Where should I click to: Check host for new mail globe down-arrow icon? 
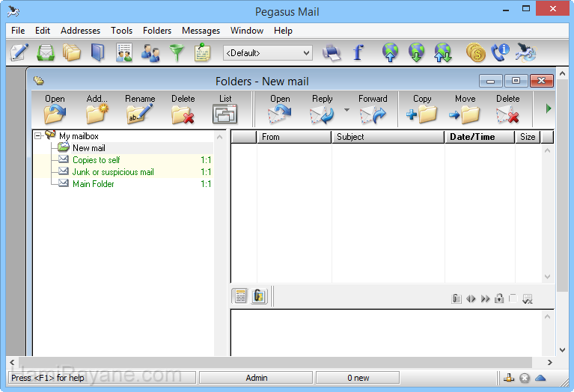pyautogui.click(x=417, y=52)
